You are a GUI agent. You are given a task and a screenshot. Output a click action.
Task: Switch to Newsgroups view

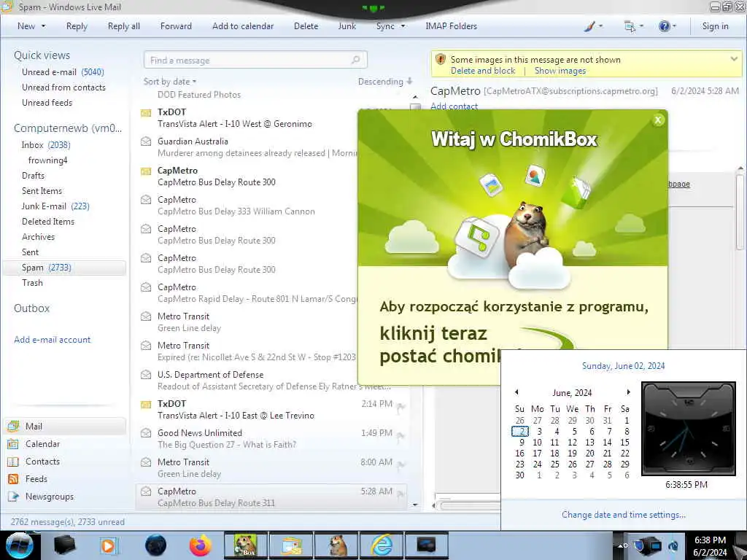pos(50,496)
